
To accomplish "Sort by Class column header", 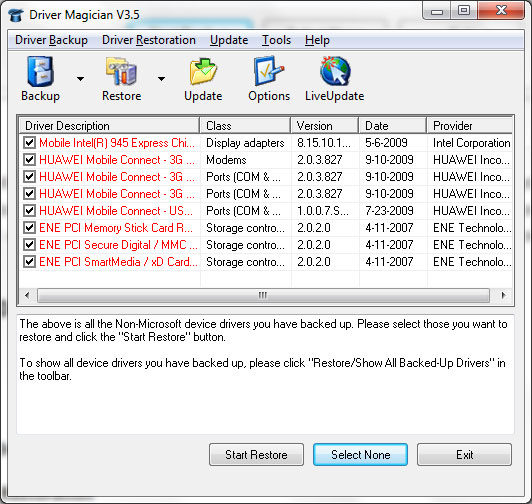I will (x=245, y=126).
